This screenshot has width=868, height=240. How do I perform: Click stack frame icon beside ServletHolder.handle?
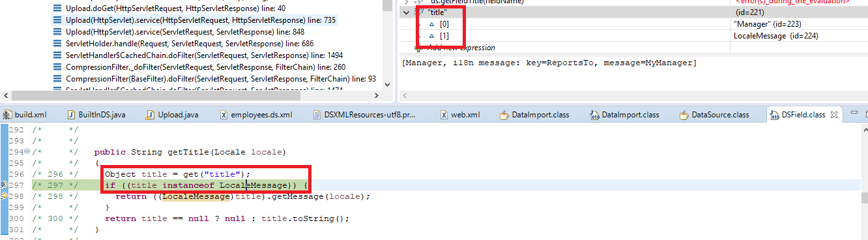point(57,44)
